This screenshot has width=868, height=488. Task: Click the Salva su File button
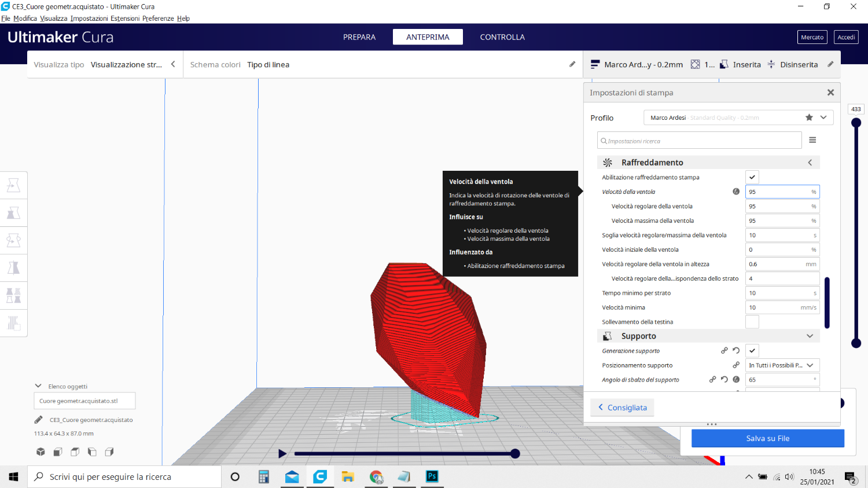click(767, 438)
